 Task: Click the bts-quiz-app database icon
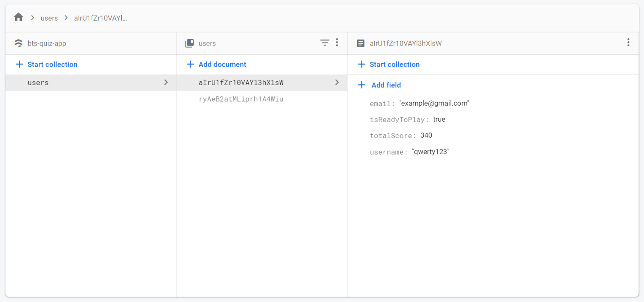pos(18,43)
